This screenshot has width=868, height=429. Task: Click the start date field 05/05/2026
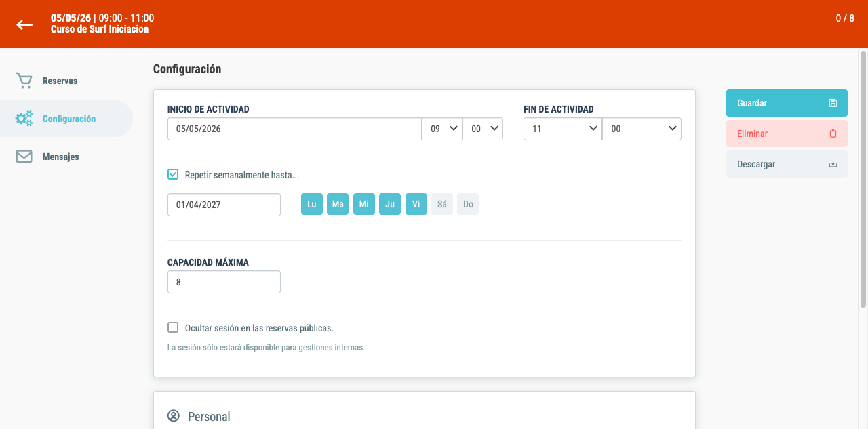pos(294,129)
